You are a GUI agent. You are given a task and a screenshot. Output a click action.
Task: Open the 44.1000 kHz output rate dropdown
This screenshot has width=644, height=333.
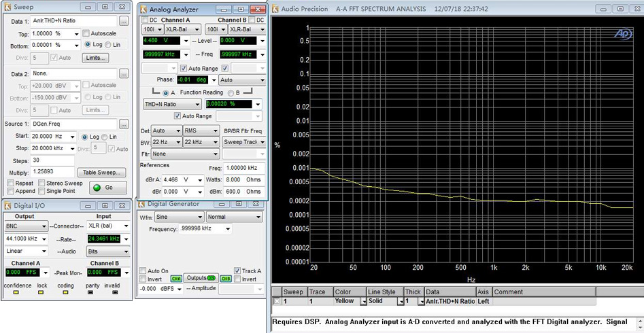click(44, 239)
